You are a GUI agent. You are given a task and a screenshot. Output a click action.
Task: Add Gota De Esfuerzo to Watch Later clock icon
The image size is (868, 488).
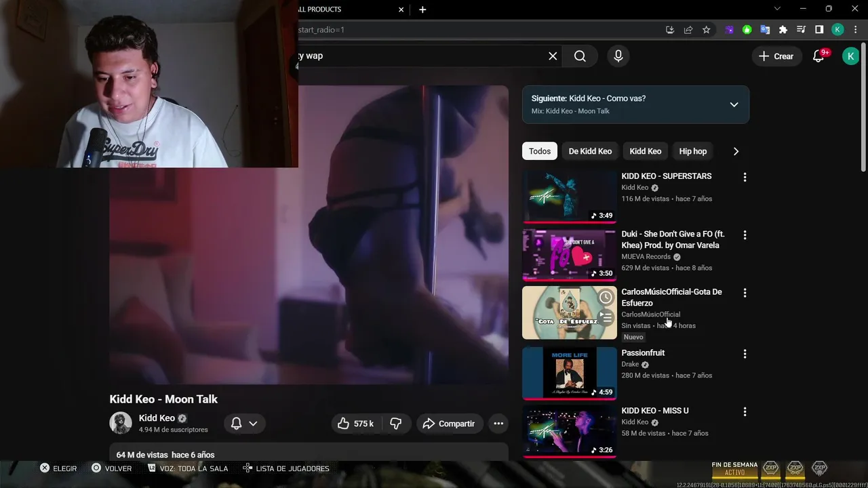pyautogui.click(x=606, y=298)
